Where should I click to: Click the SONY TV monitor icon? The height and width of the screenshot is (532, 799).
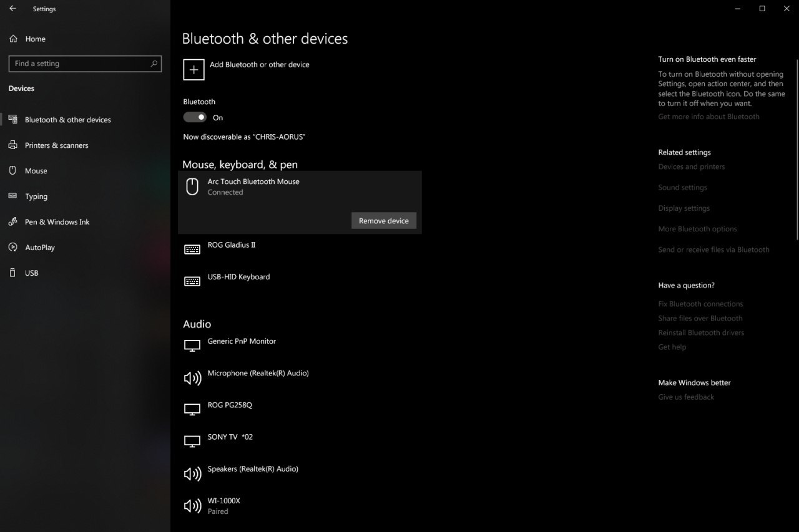pyautogui.click(x=192, y=442)
